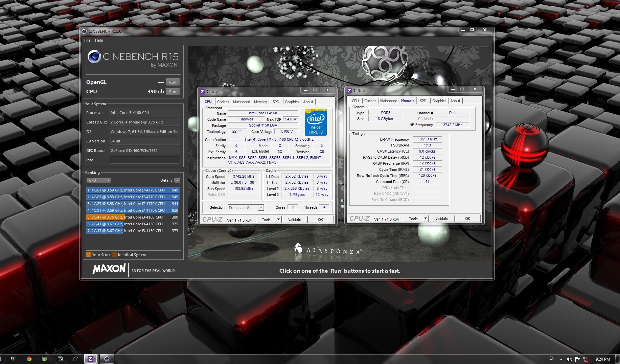Switch to SPD tab in right CPU-Z
Image resolution: width=620 pixels, height=364 pixels.
pos(423,101)
